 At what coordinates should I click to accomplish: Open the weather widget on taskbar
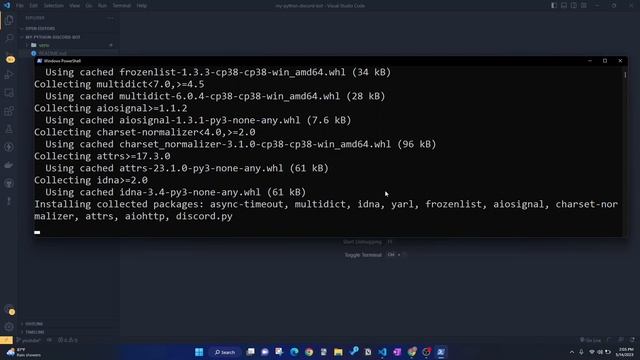tap(24, 352)
